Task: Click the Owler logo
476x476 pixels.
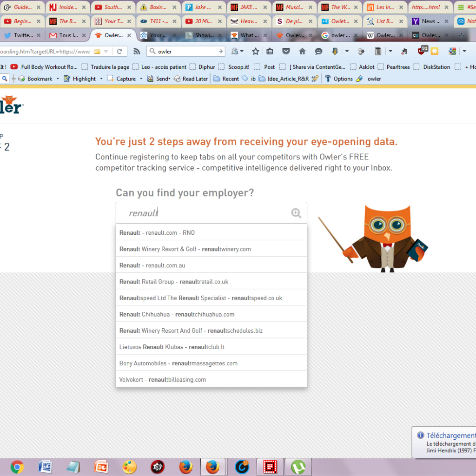Action: pos(11,105)
